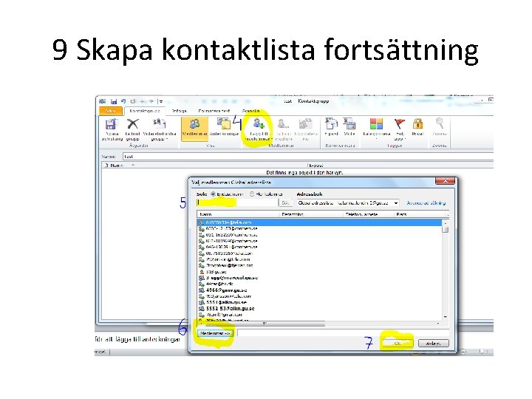The image size is (532, 399).
Task: Switch to the Granska (Review) tab
Action: (250, 111)
